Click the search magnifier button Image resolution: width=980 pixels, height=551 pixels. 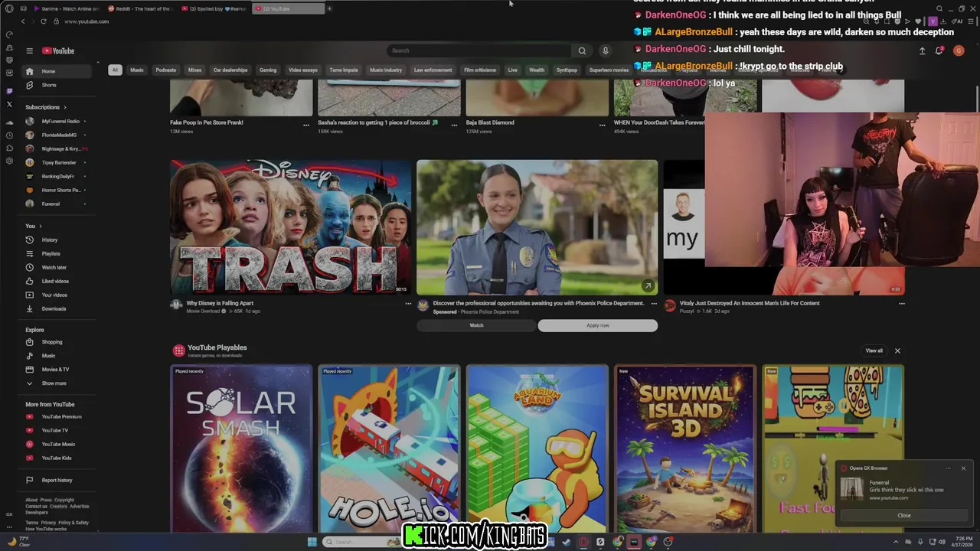click(x=582, y=51)
